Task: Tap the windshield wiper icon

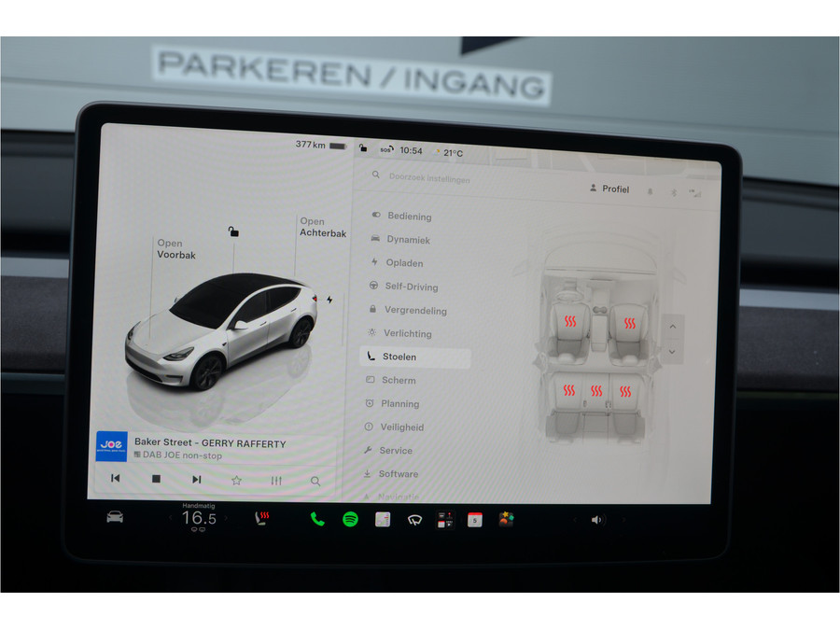Action: pos(414,520)
